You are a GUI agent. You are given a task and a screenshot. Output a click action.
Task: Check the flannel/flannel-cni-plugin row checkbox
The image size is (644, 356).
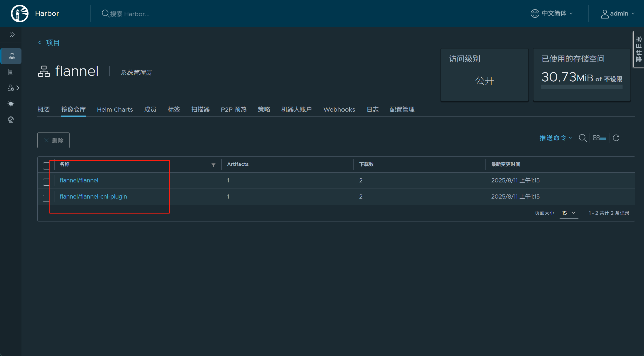click(x=46, y=198)
